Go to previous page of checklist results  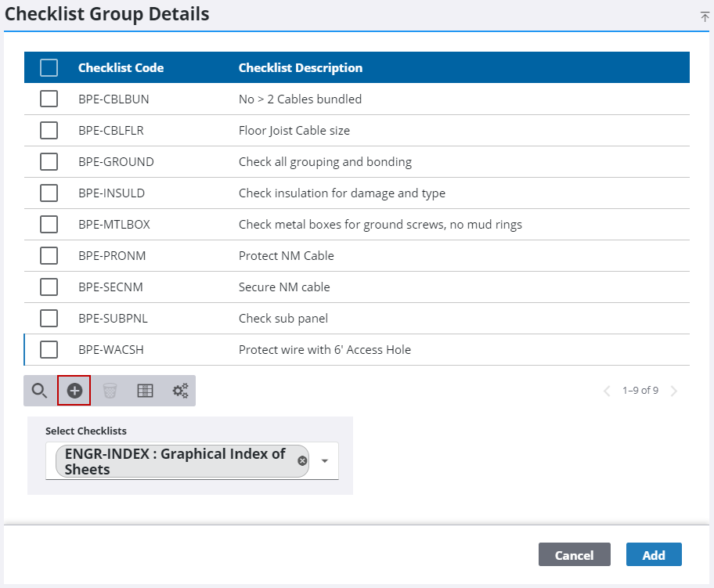tap(607, 391)
